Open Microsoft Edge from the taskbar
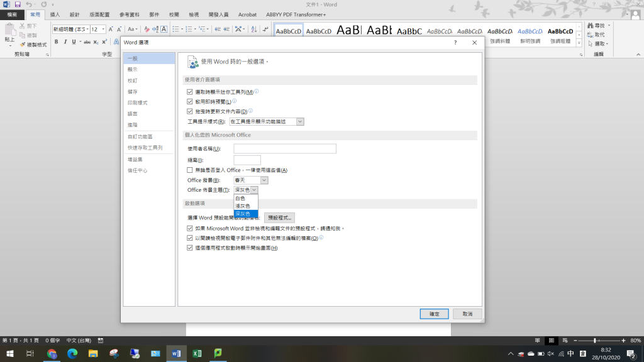The image size is (644, 362). tap(72, 353)
